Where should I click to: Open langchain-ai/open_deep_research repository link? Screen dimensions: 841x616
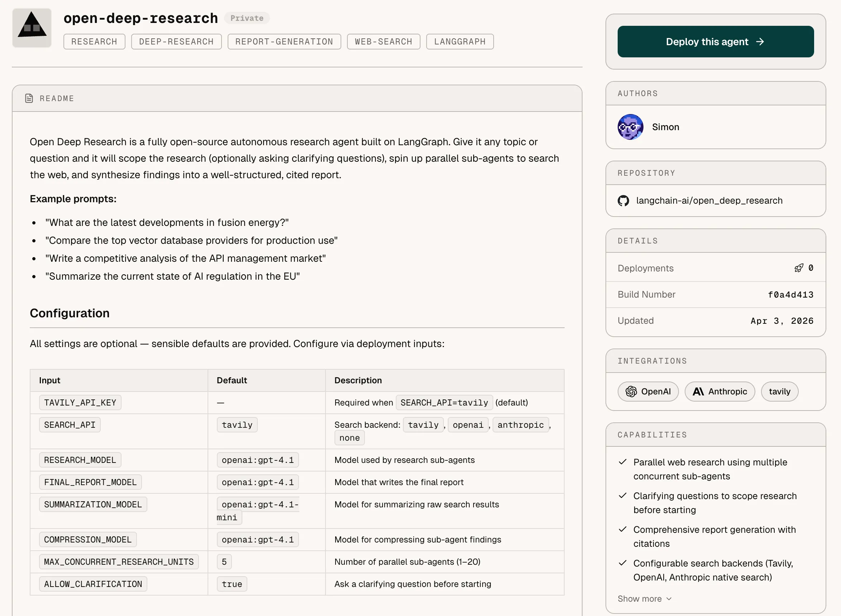click(x=709, y=200)
